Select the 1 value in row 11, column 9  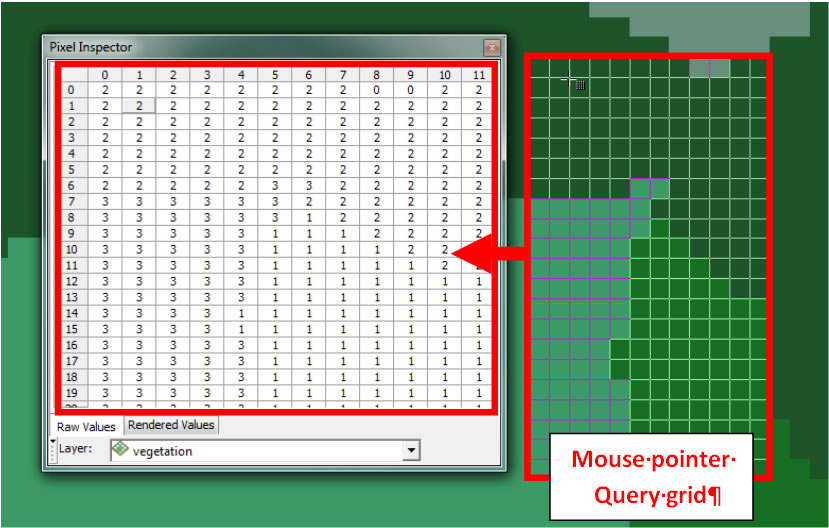click(x=410, y=265)
